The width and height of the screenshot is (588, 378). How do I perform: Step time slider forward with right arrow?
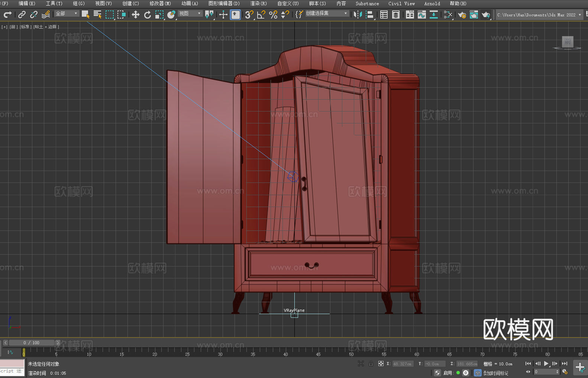[58, 343]
